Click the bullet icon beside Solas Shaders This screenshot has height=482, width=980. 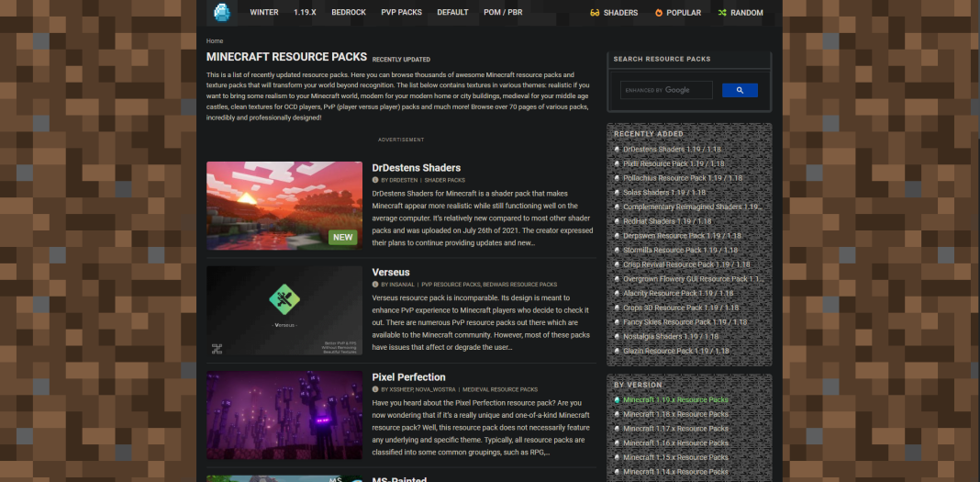618,193
